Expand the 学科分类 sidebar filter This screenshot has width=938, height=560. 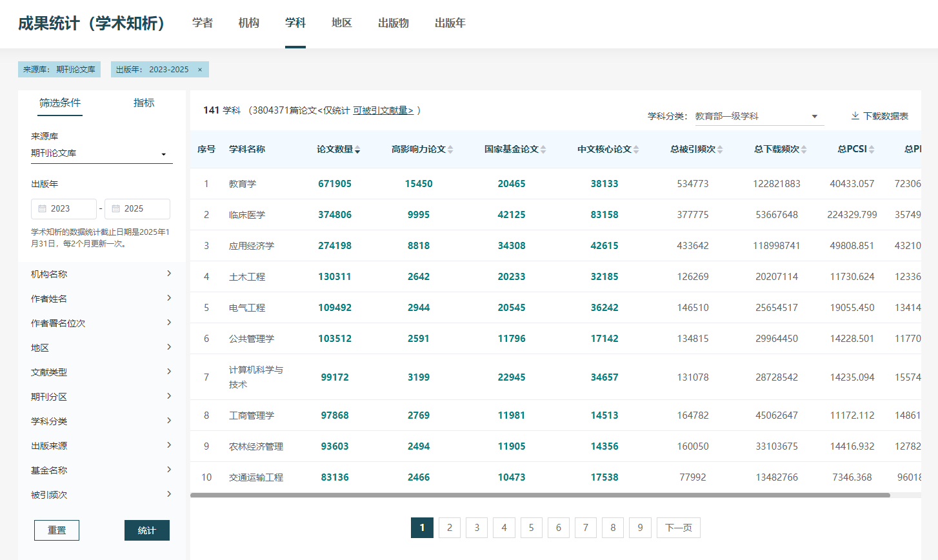point(102,421)
